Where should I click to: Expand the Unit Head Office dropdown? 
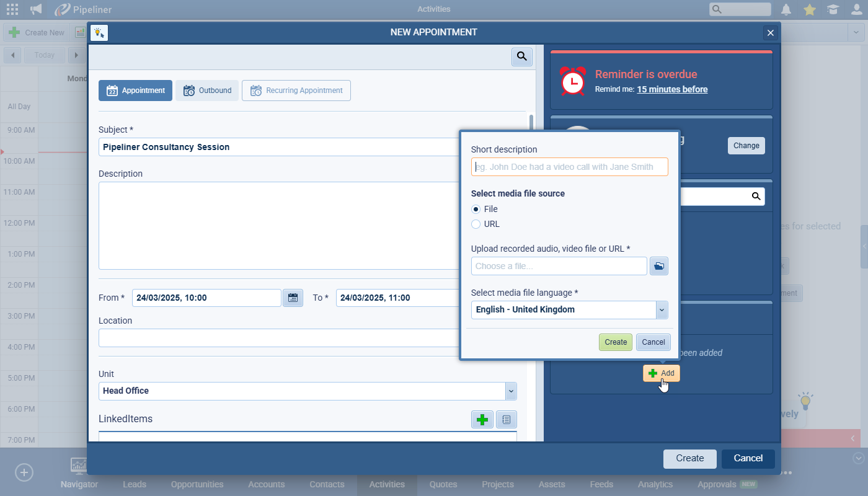coord(511,391)
